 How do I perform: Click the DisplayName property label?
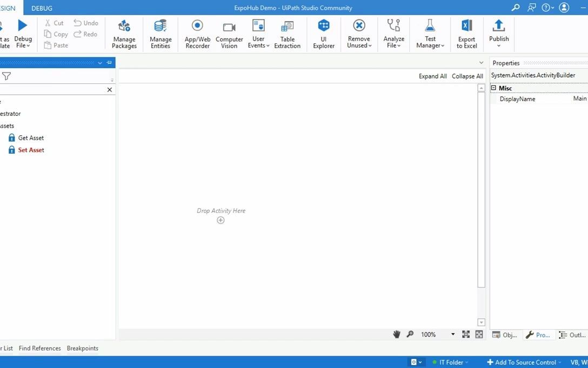[x=517, y=99]
